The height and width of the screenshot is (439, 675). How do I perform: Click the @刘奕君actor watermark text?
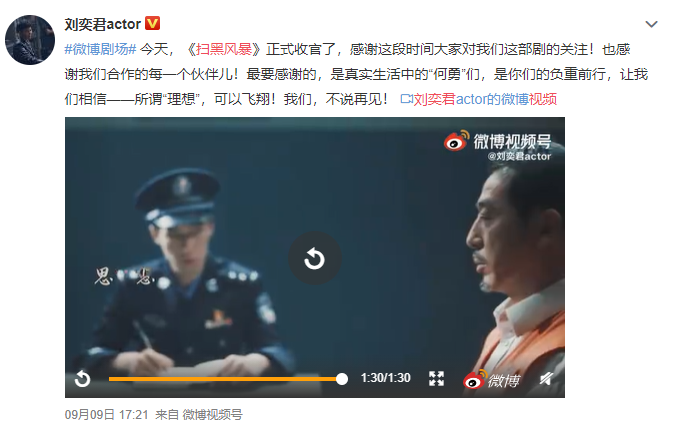pos(519,157)
